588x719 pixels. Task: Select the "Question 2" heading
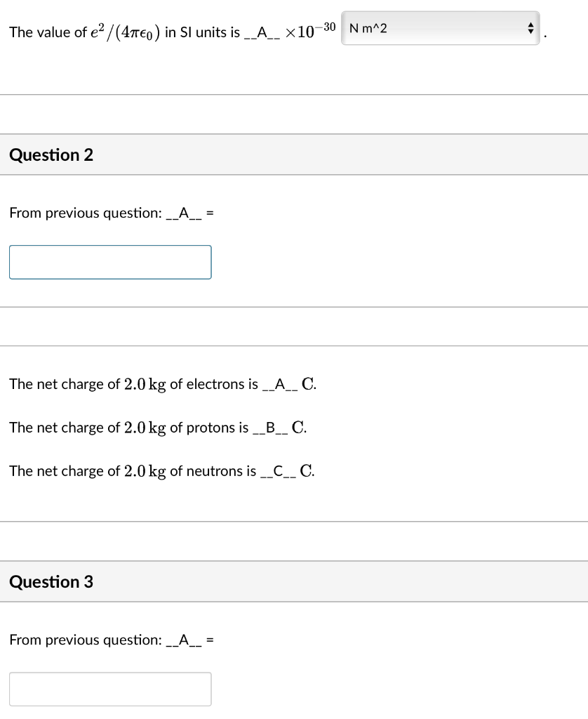click(51, 155)
